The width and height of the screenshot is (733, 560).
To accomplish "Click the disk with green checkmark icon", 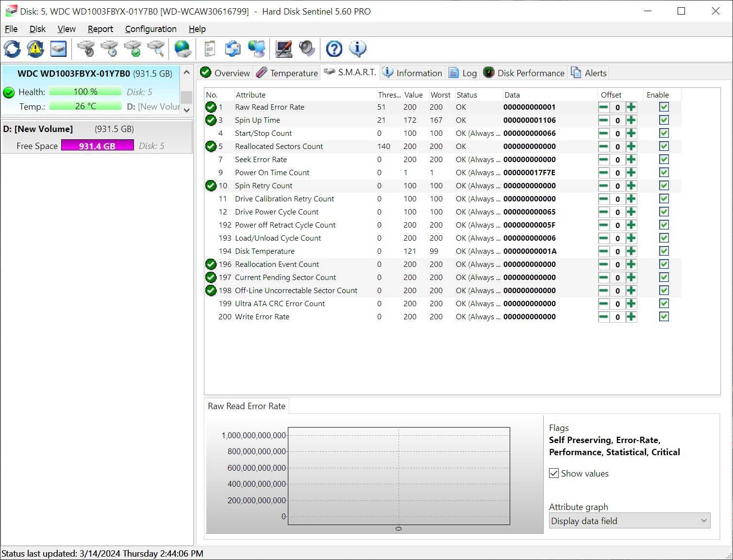I will tap(133, 49).
